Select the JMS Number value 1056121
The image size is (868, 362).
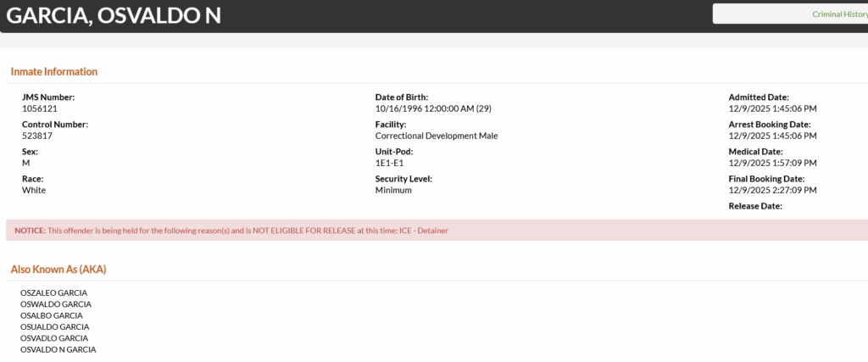tap(40, 109)
